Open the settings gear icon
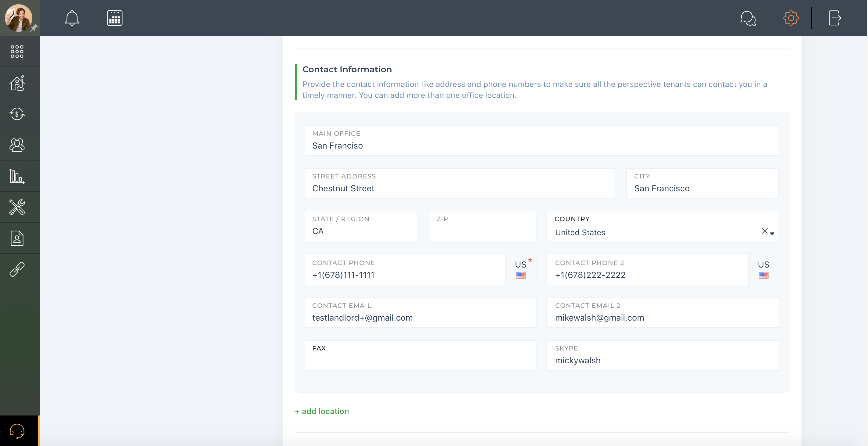The height and width of the screenshot is (446, 868). coord(790,18)
